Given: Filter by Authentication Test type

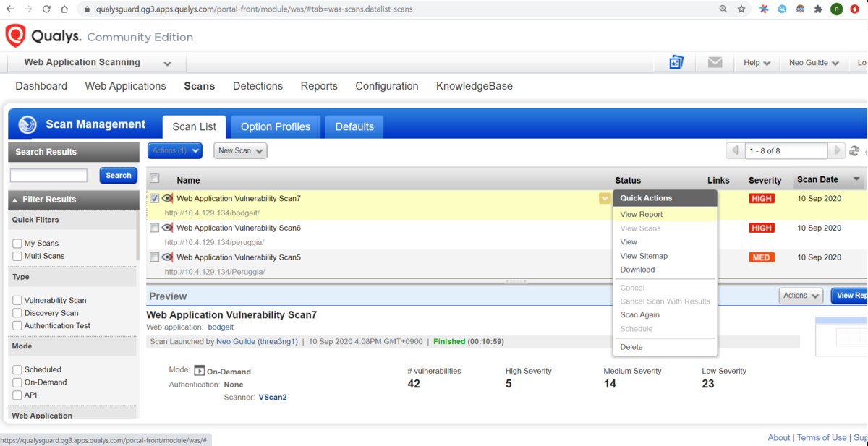Looking at the screenshot, I should click(x=17, y=325).
